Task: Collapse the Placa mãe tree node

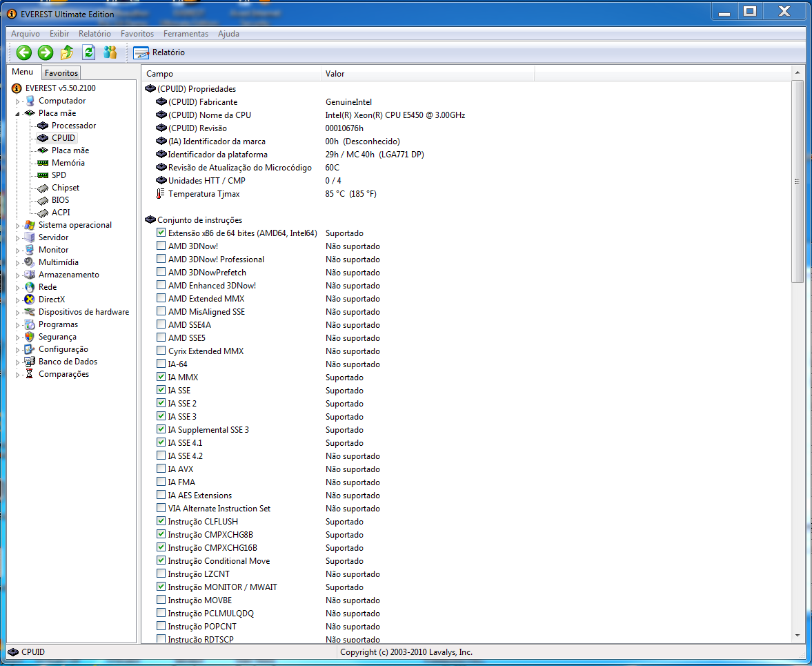Action: coord(18,113)
